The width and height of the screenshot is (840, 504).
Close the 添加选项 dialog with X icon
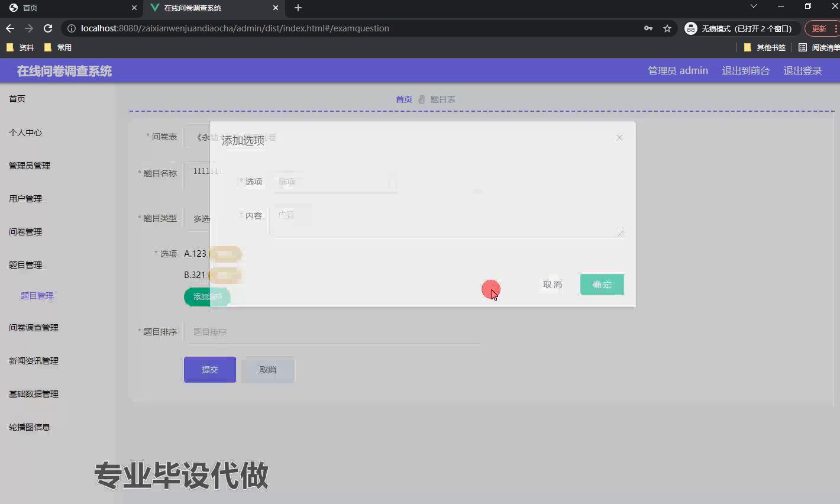coord(619,138)
